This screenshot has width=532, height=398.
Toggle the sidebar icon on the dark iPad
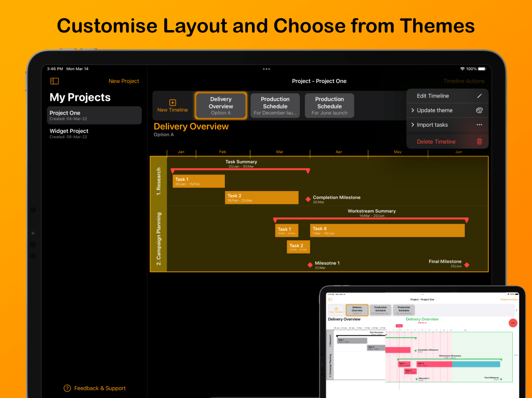coord(55,81)
